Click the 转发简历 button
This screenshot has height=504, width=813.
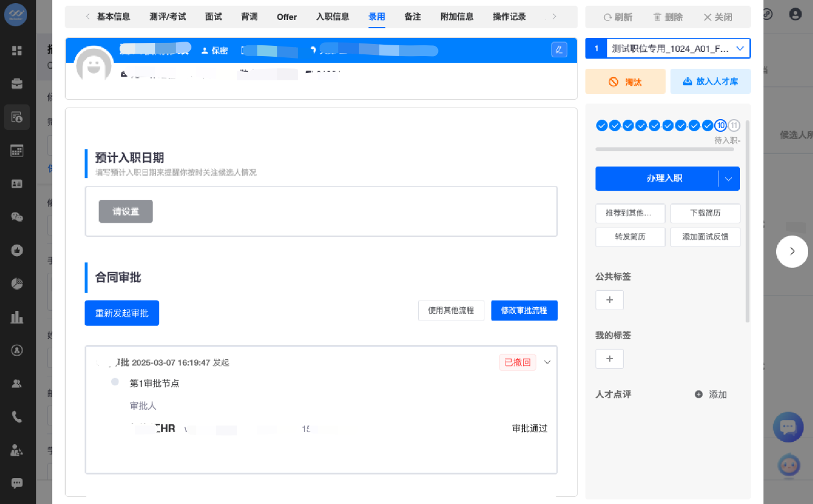[x=631, y=237]
